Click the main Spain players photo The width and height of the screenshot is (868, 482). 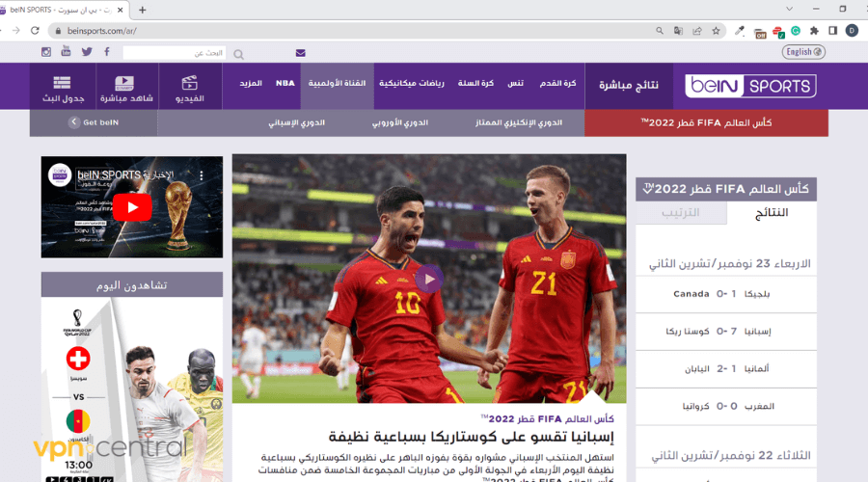click(x=429, y=279)
